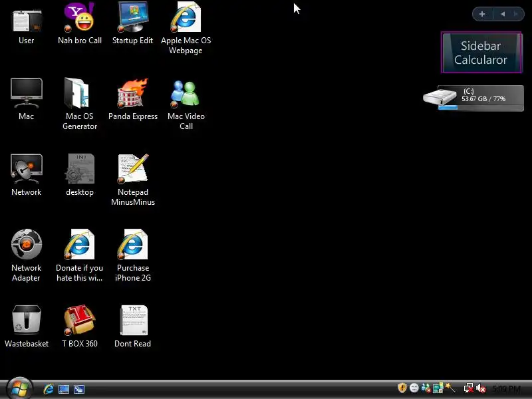Image resolution: width=532 pixels, height=399 pixels.
Task: Select the Panda Express shortcut
Action: point(132,99)
